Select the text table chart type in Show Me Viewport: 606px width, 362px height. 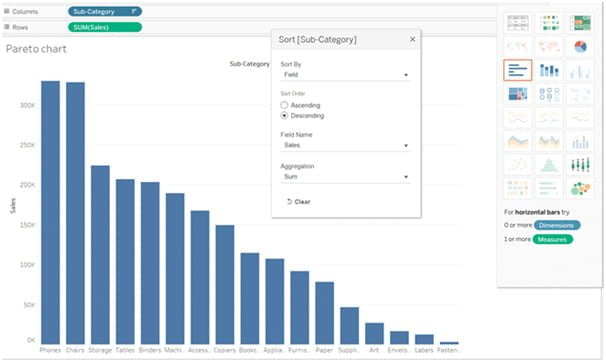pyautogui.click(x=518, y=23)
